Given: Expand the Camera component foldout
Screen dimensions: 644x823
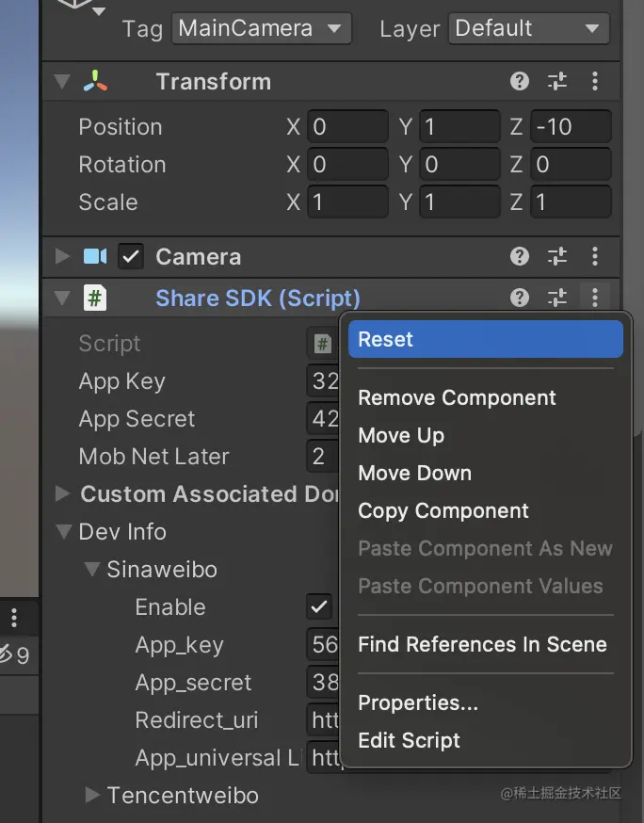Looking at the screenshot, I should click(63, 256).
